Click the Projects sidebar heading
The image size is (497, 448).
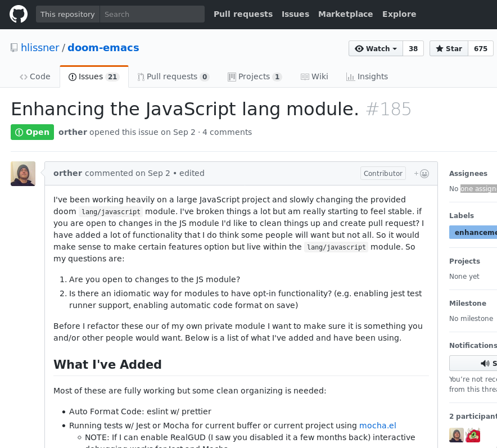[464, 261]
